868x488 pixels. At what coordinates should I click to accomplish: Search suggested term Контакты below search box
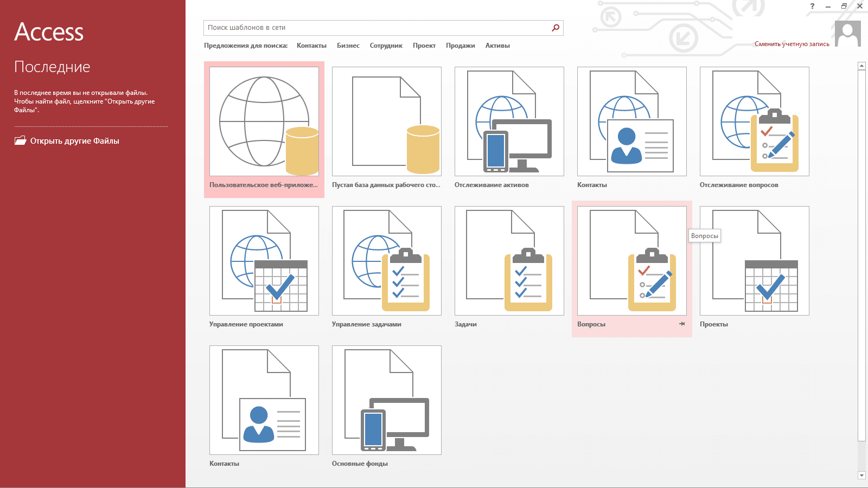coord(311,46)
